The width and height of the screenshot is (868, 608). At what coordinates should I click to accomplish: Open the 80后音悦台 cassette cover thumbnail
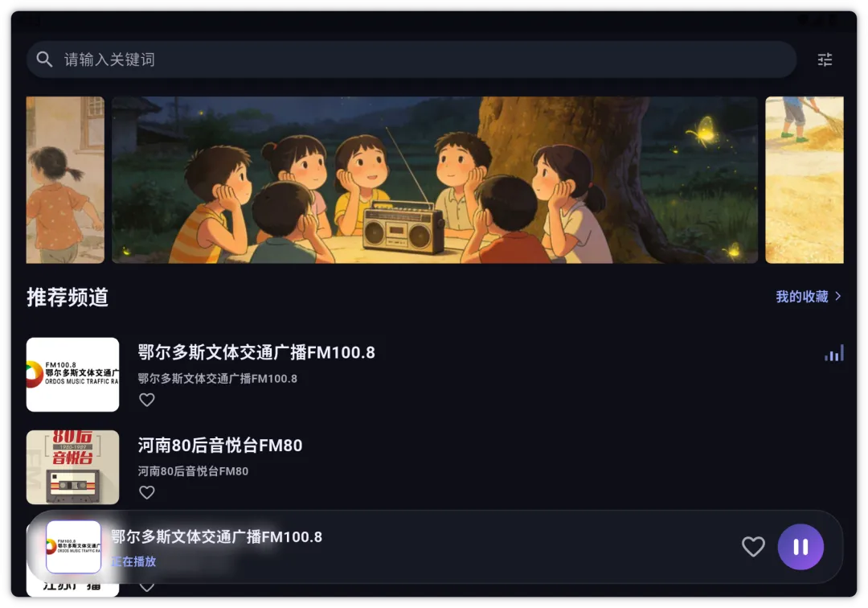pyautogui.click(x=72, y=466)
